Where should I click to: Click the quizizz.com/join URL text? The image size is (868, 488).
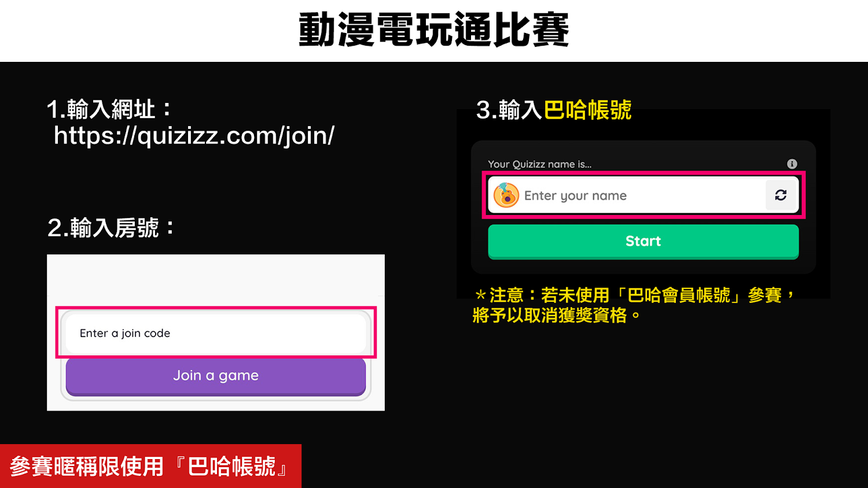click(194, 136)
